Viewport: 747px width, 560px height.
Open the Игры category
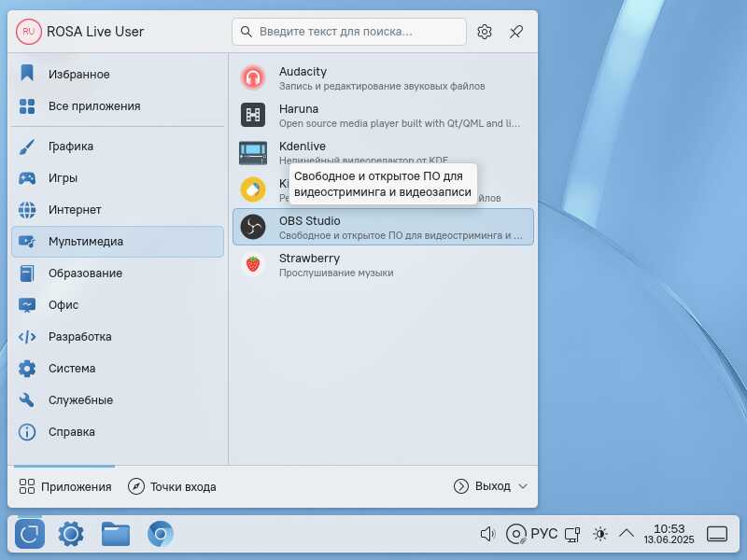(118, 178)
